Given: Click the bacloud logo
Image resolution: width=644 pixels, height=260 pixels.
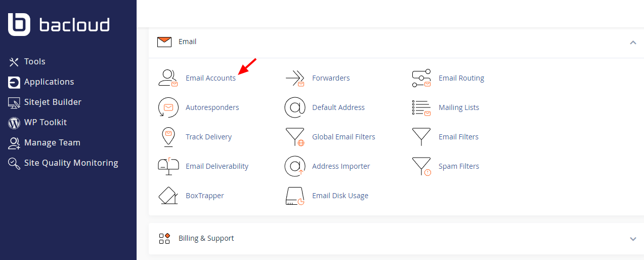Looking at the screenshot, I should point(59,24).
